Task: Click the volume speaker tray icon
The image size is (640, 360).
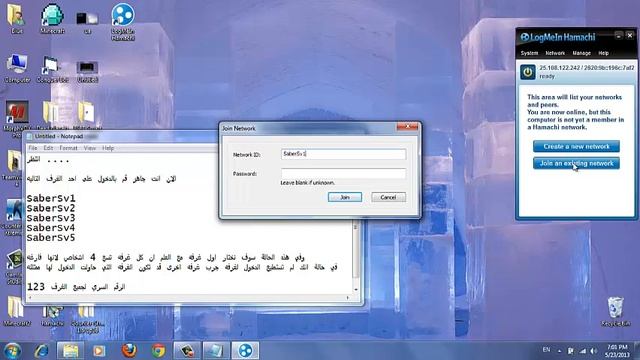Action: (594, 351)
